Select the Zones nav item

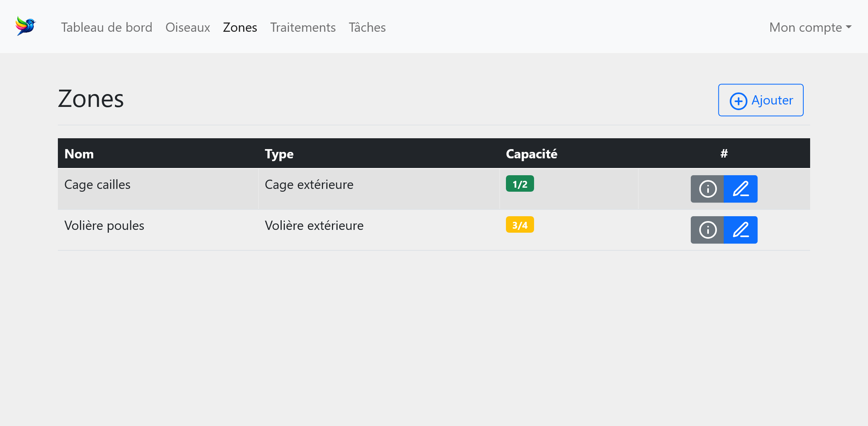(x=240, y=27)
